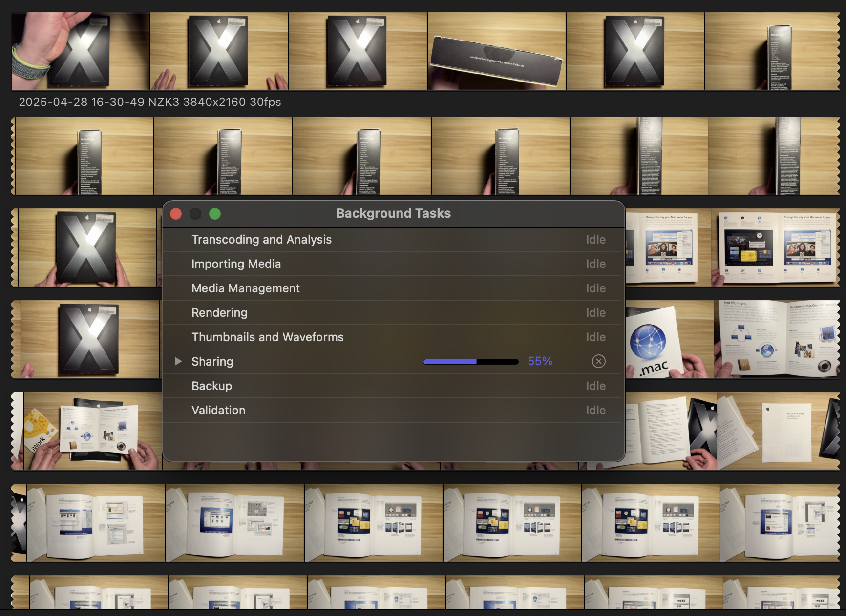Click Idle status of Importing Media row
Image resolution: width=846 pixels, height=616 pixels.
tap(596, 264)
